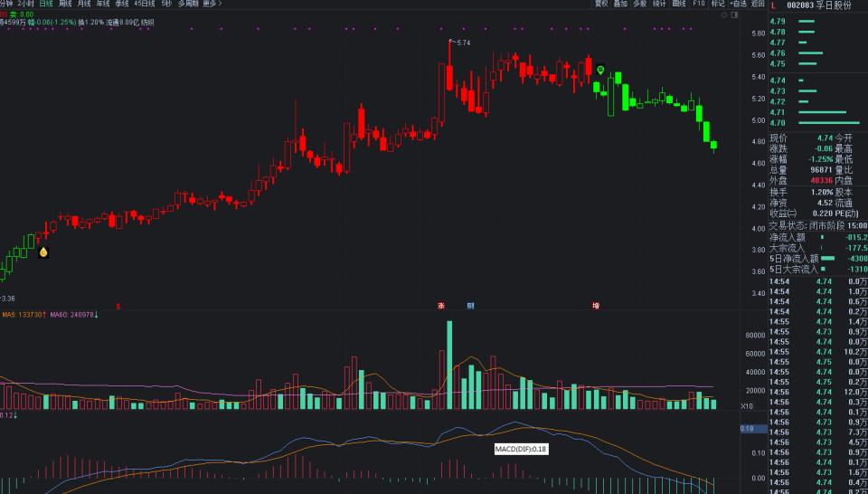Click the red L tag beside stock code
This screenshot has height=494, width=868.
tap(773, 5)
